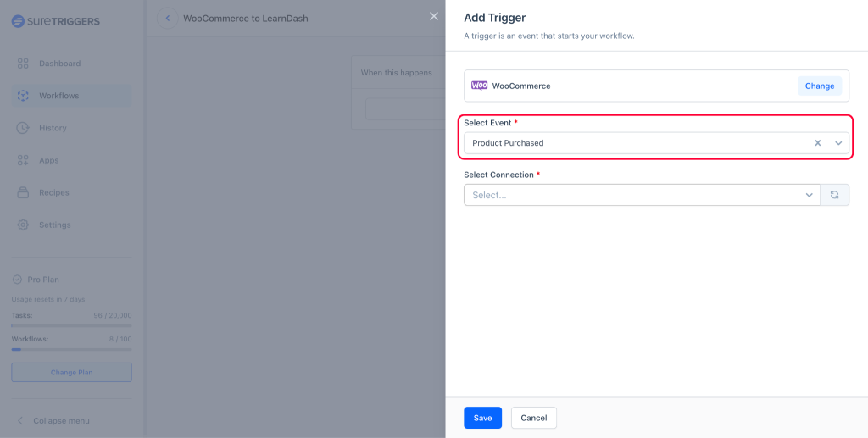The image size is (868, 438).
Task: Collapse the sidebar menu
Action: coord(53,421)
